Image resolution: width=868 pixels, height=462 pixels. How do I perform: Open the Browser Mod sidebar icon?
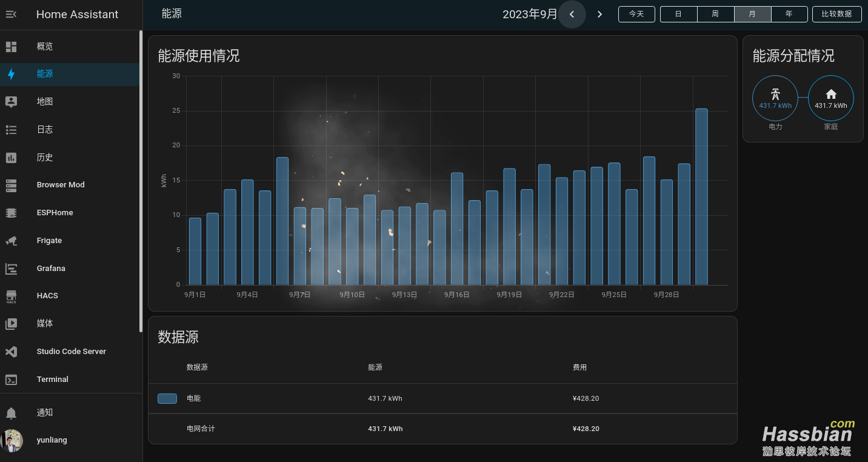click(x=11, y=185)
